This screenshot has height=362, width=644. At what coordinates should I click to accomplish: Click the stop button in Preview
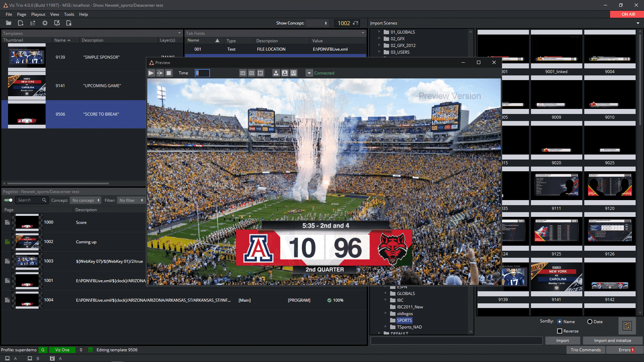pos(169,73)
